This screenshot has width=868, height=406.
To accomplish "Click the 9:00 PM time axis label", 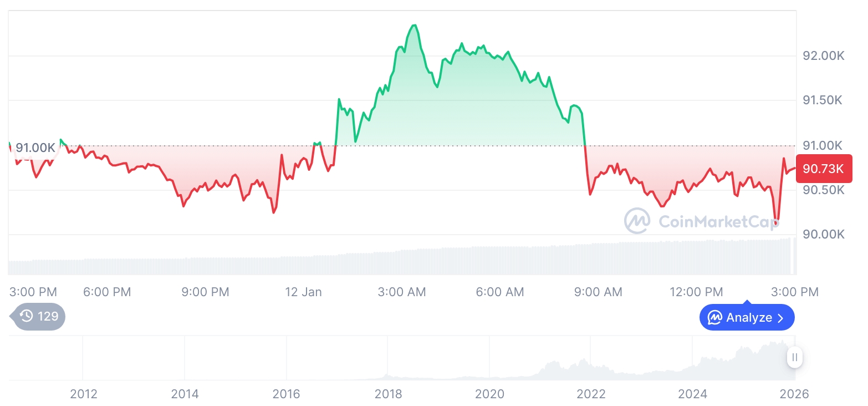I will (x=205, y=292).
